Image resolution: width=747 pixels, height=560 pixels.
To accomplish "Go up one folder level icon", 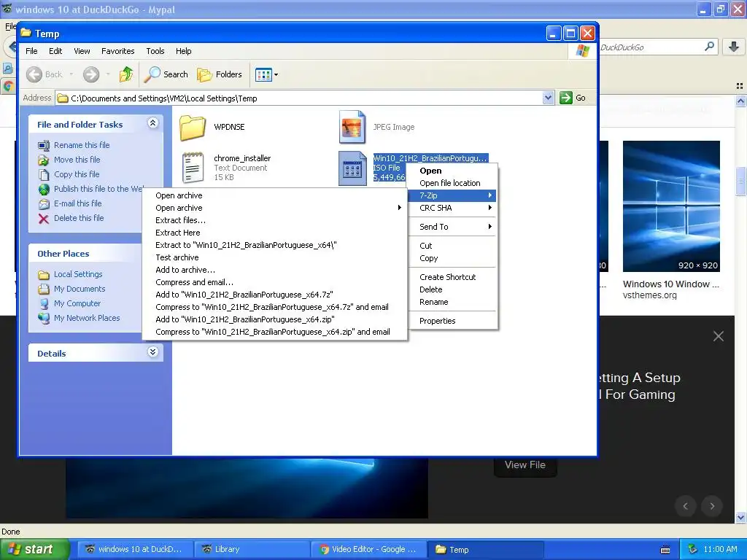I will (x=126, y=74).
